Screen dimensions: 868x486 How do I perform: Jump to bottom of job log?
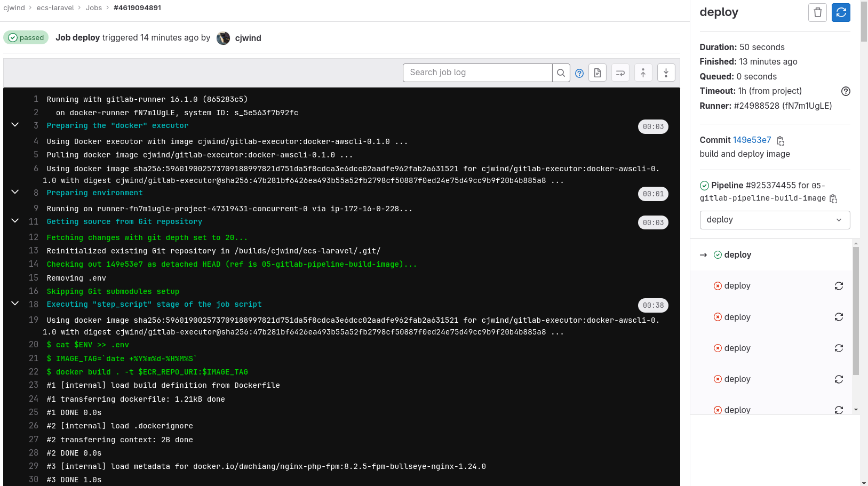[666, 73]
